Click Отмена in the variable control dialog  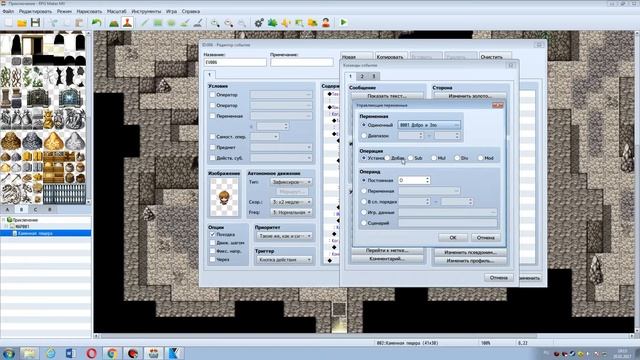tap(485, 238)
